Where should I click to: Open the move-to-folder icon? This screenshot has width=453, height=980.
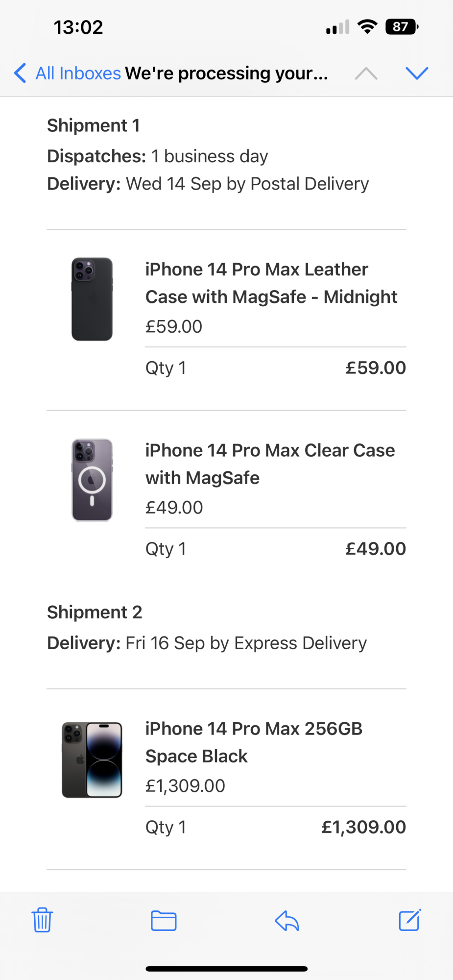click(164, 920)
